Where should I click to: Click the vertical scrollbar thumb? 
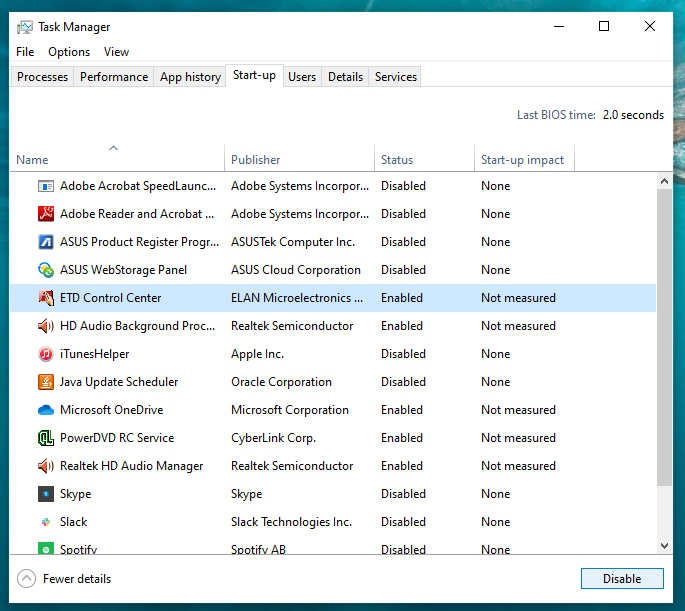pyautogui.click(x=664, y=337)
